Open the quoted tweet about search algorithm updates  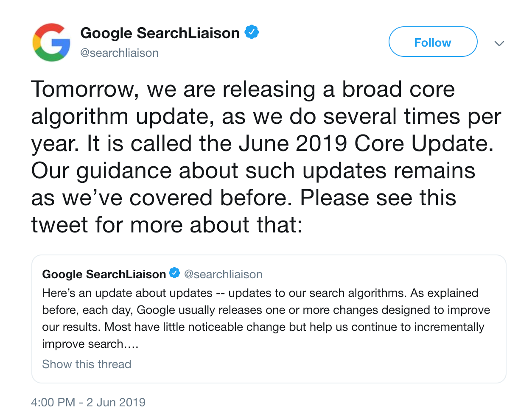pyautogui.click(x=269, y=319)
